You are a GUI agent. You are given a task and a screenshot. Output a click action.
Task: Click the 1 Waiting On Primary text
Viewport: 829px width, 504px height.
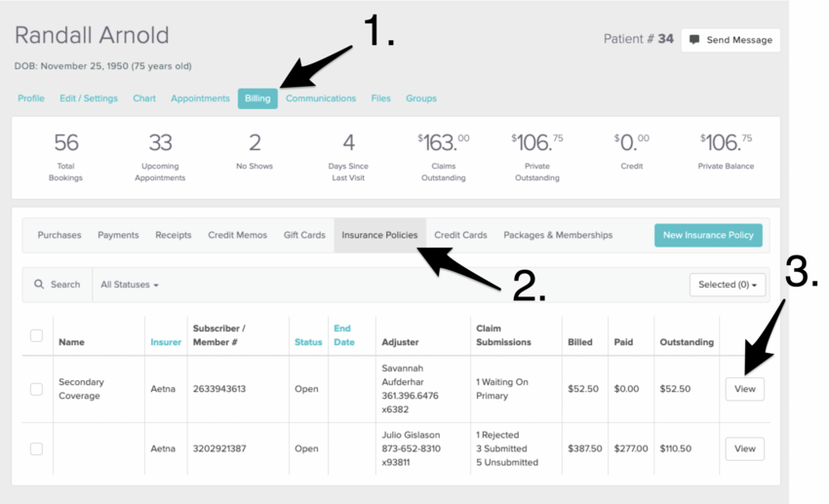coord(501,389)
